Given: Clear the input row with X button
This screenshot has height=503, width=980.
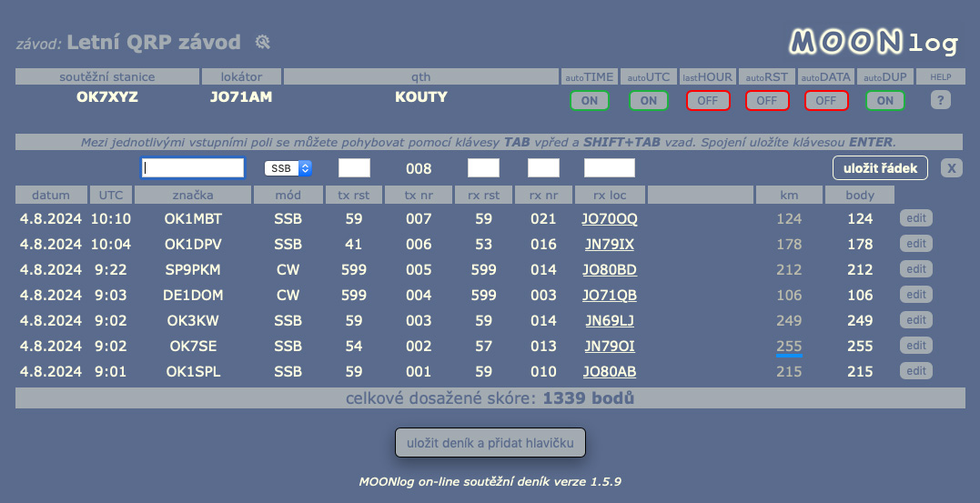Looking at the screenshot, I should pos(951,167).
